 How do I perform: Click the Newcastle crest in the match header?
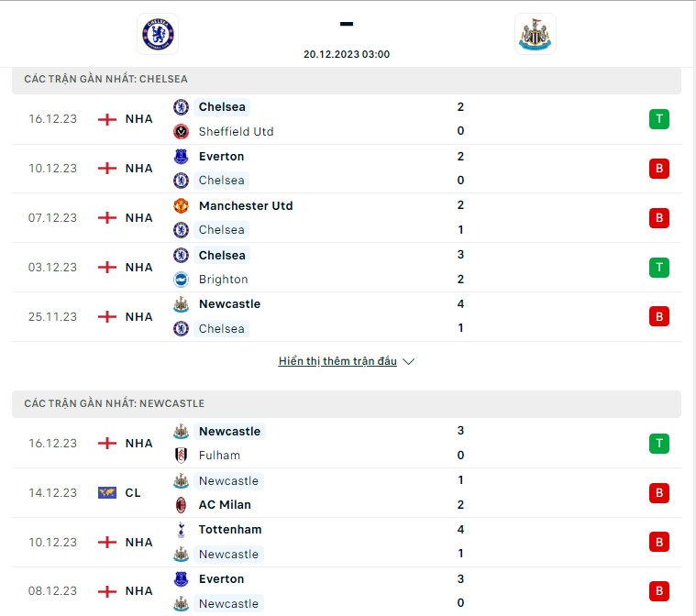pos(536,34)
